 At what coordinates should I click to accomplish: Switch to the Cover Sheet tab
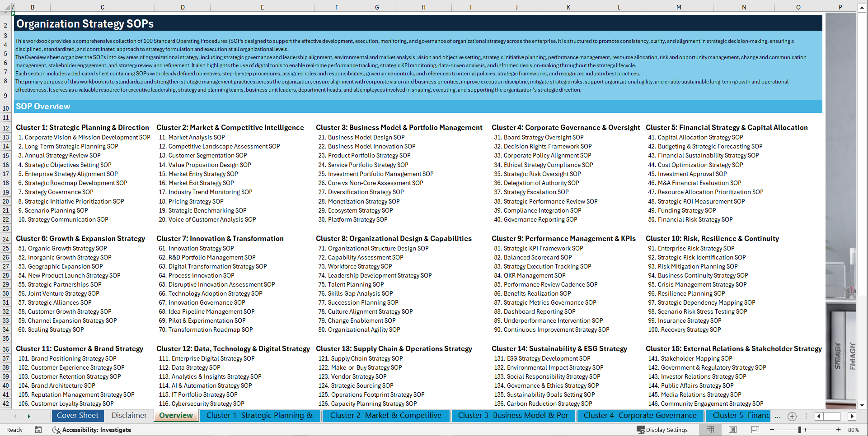pos(78,416)
